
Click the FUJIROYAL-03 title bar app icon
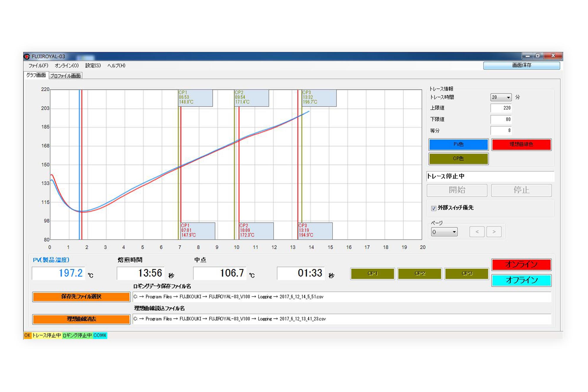27,56
